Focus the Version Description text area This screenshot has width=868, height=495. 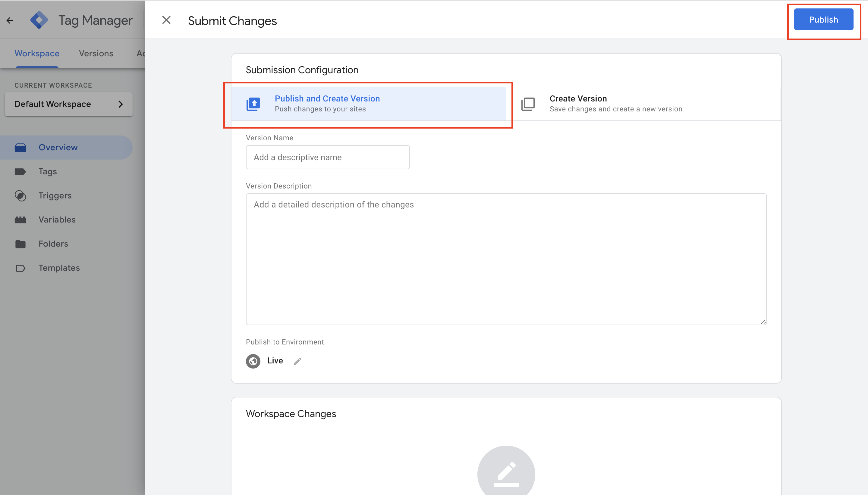tap(506, 259)
